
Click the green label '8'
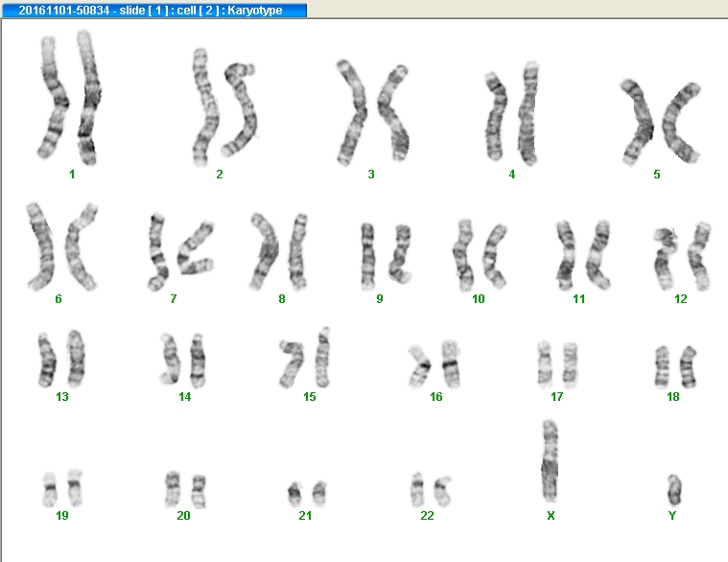pyautogui.click(x=282, y=299)
